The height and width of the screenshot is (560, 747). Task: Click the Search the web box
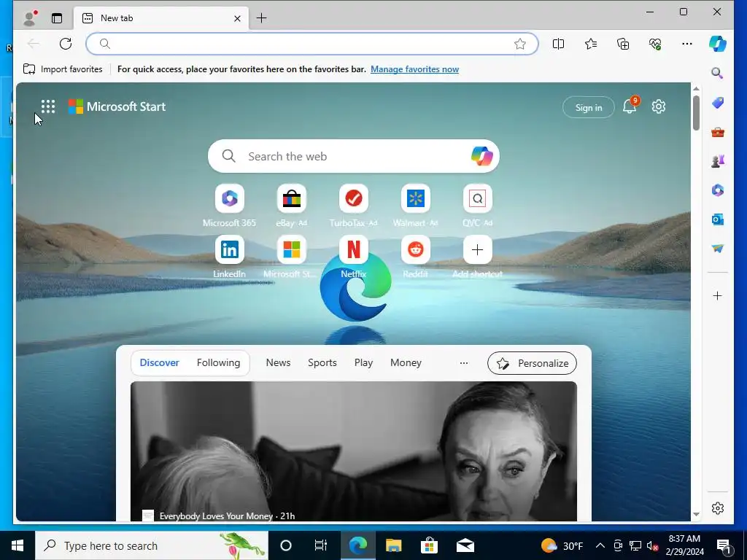(354, 156)
